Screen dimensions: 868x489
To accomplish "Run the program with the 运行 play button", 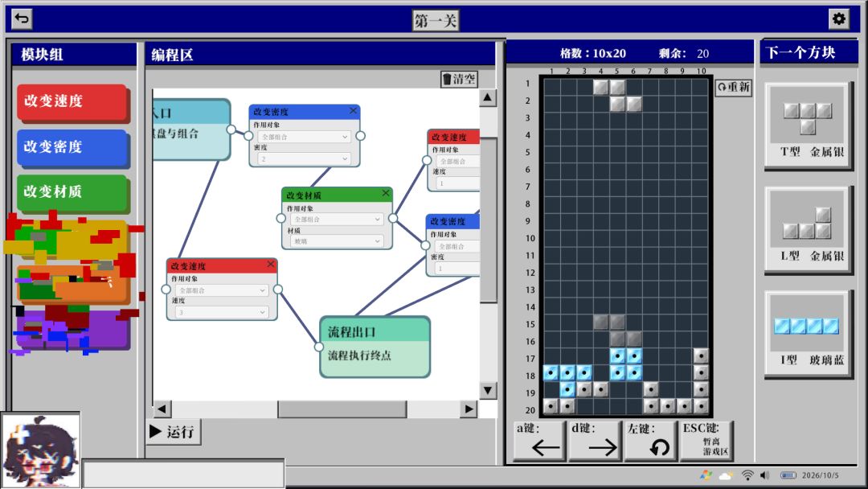I will point(174,431).
